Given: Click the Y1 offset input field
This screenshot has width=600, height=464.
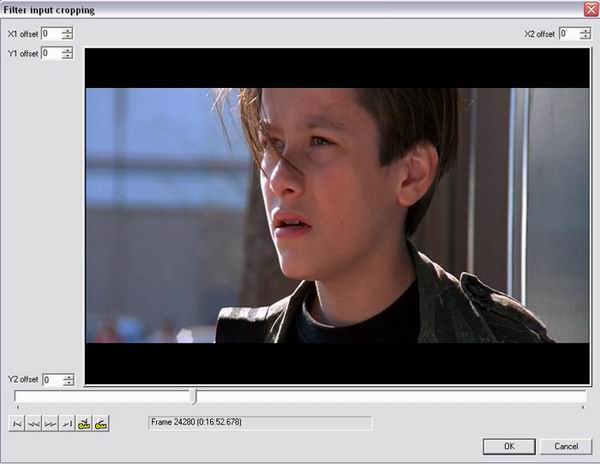Looking at the screenshot, I should [x=51, y=53].
